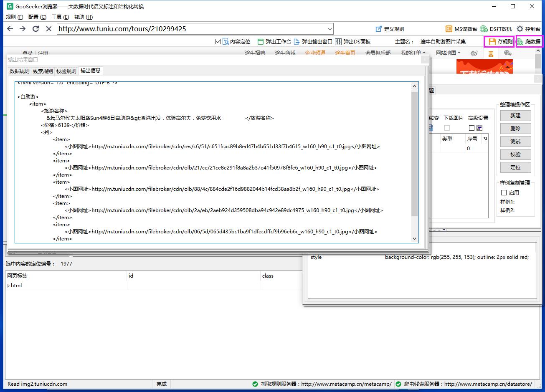Enable 启用 sample copy checkbox
This screenshot has width=545, height=392.
504,192
